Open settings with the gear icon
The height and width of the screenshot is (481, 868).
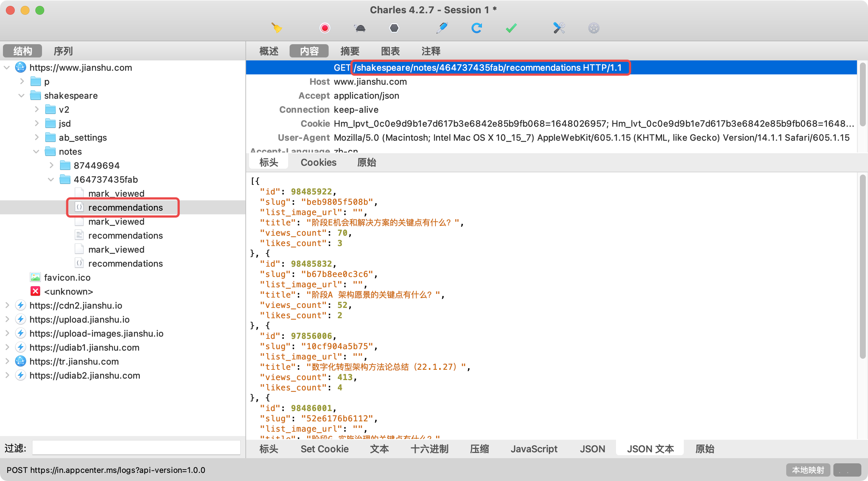[594, 28]
